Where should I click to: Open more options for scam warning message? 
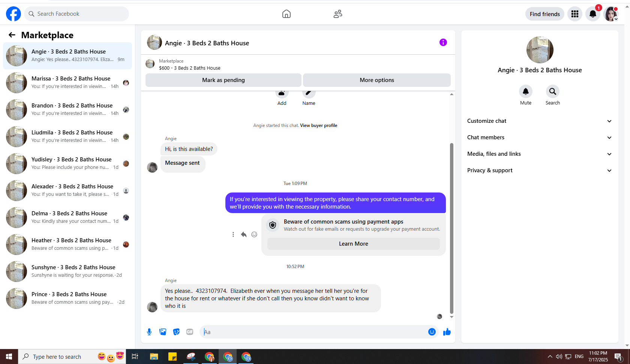(233, 234)
